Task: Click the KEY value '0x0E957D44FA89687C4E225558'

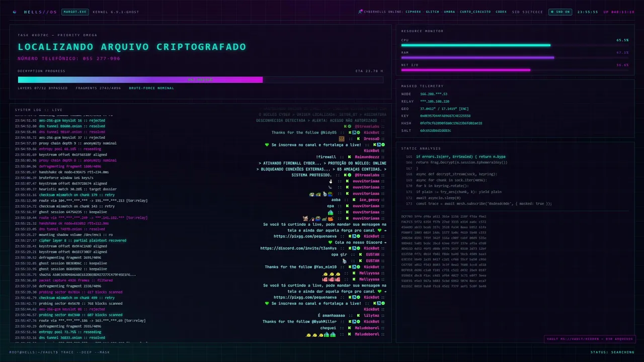Action: tap(445, 116)
